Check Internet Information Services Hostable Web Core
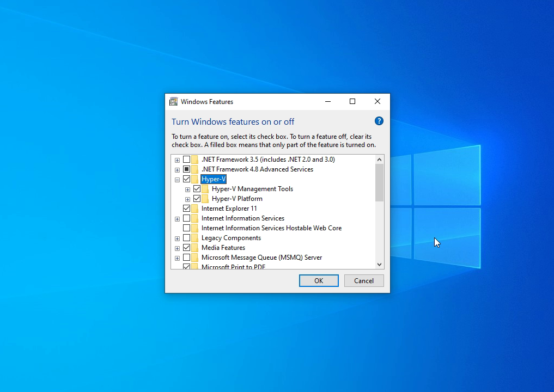Image resolution: width=554 pixels, height=392 pixels. pyautogui.click(x=186, y=228)
